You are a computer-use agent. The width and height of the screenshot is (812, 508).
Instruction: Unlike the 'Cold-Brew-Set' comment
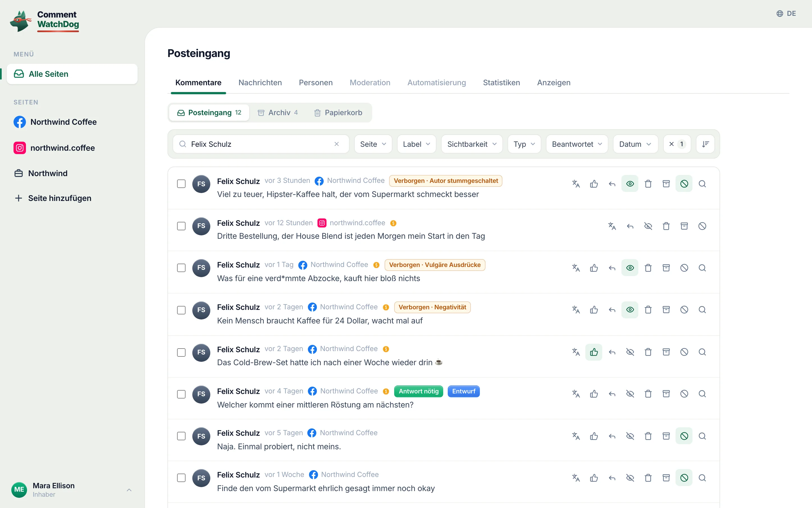pyautogui.click(x=594, y=352)
